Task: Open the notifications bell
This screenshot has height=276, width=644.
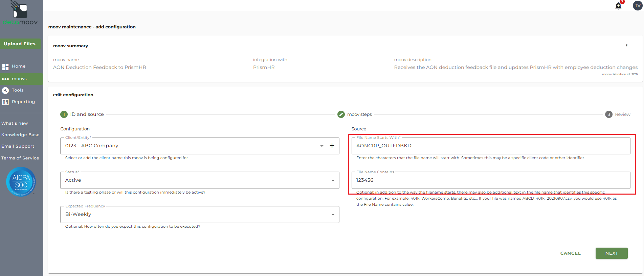Action: point(618,6)
